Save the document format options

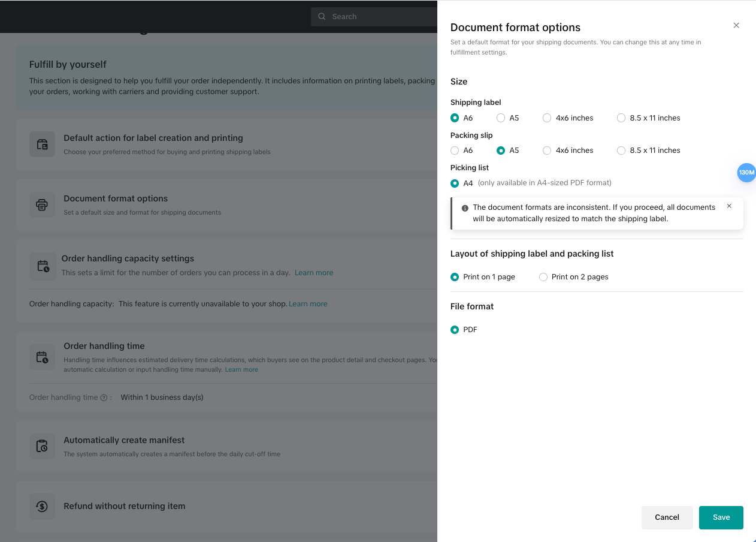click(721, 517)
